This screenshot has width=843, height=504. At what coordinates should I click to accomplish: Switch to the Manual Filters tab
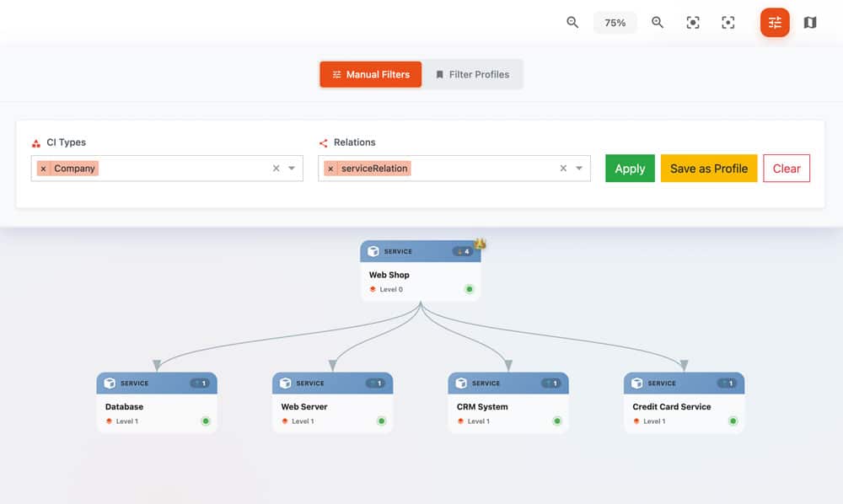click(370, 74)
